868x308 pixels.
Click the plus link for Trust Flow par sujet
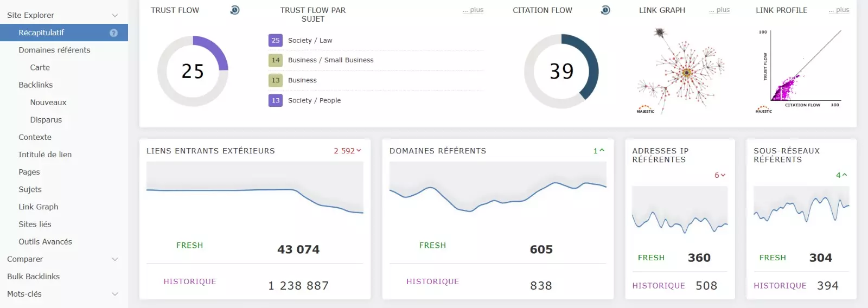473,10
